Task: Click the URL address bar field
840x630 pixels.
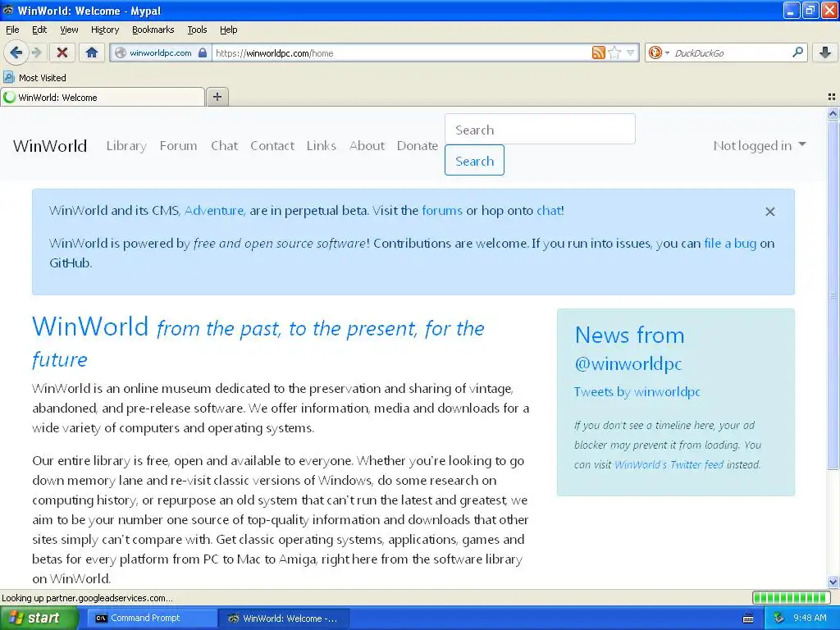Action: click(x=402, y=52)
